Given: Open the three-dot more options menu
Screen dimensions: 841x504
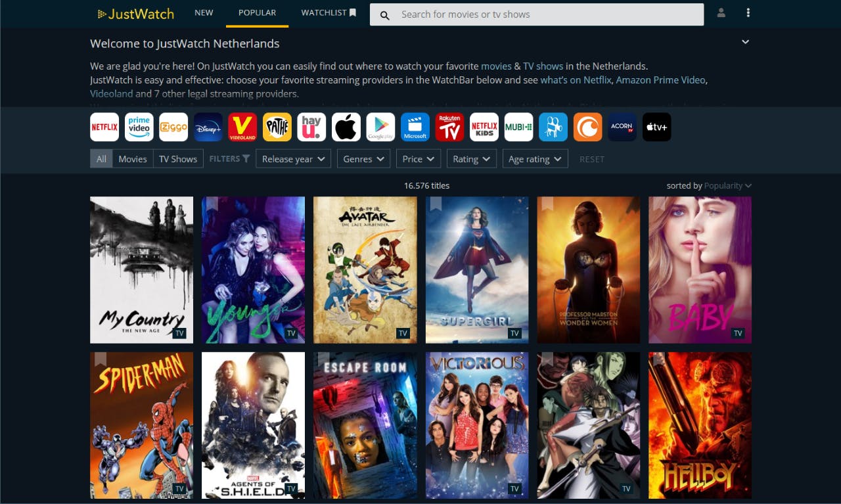Looking at the screenshot, I should [748, 13].
